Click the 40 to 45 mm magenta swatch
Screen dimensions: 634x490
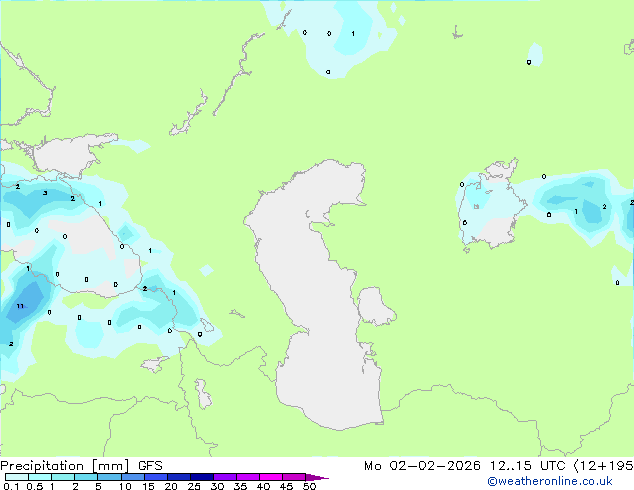pyautogui.click(x=271, y=477)
